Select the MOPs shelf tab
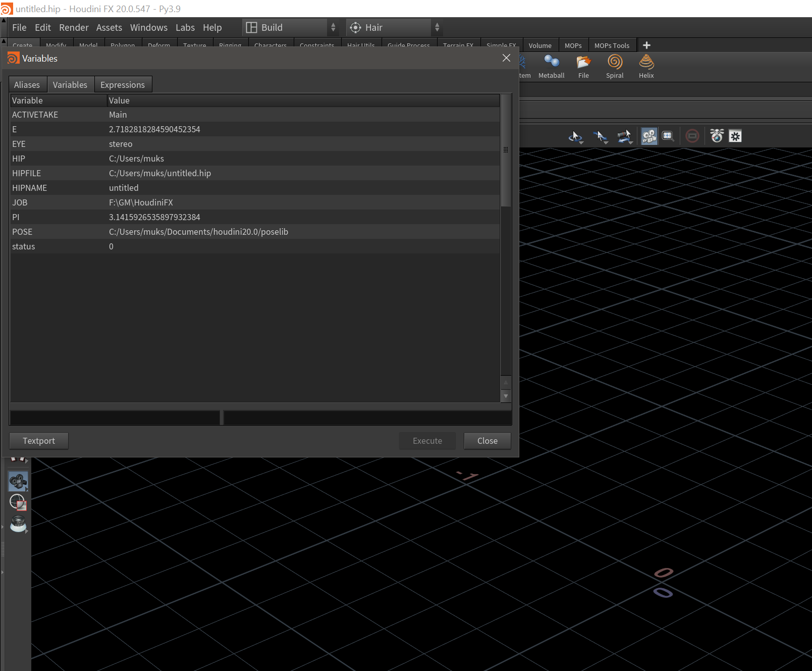The image size is (812, 671). (573, 45)
